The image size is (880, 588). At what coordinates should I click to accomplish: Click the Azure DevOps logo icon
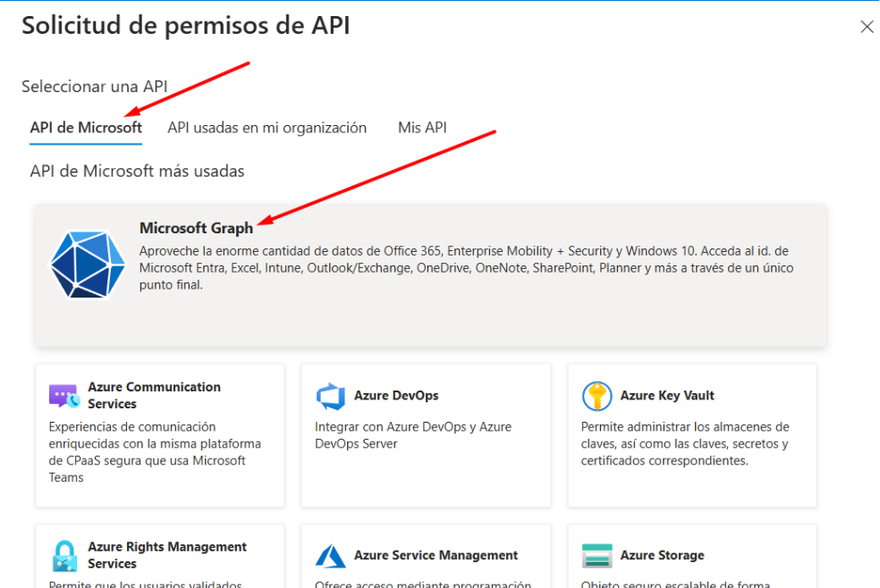point(331,396)
